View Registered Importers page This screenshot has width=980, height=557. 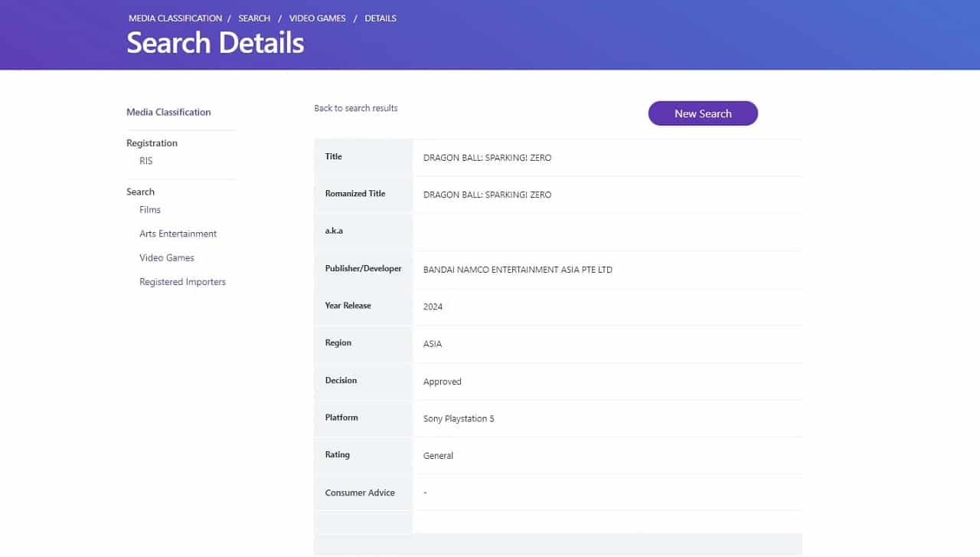point(182,282)
